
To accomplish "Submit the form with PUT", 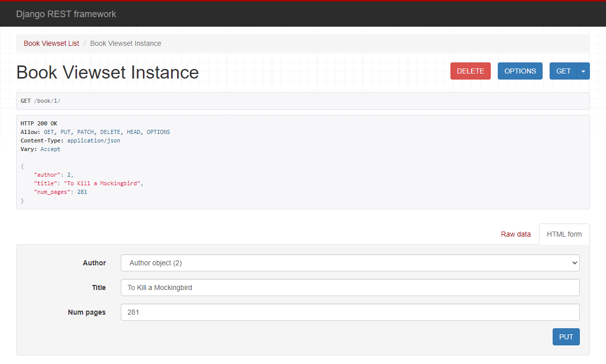I will tap(566, 336).
